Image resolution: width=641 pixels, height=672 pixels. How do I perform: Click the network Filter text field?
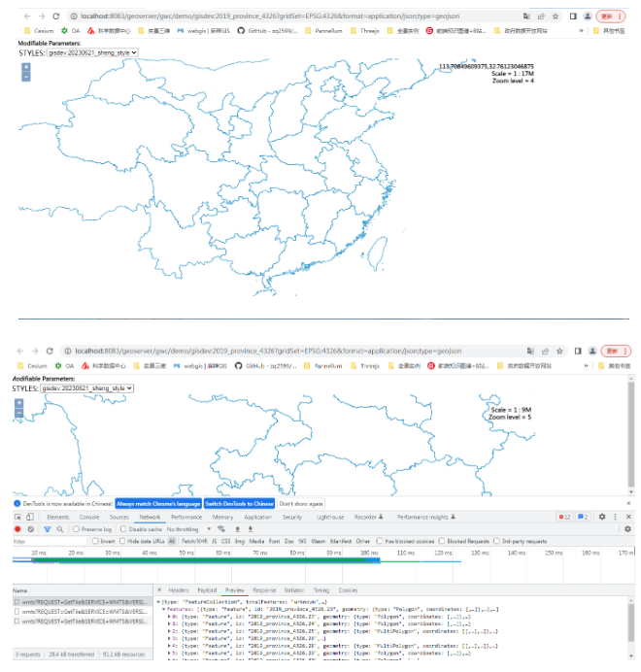(x=51, y=541)
